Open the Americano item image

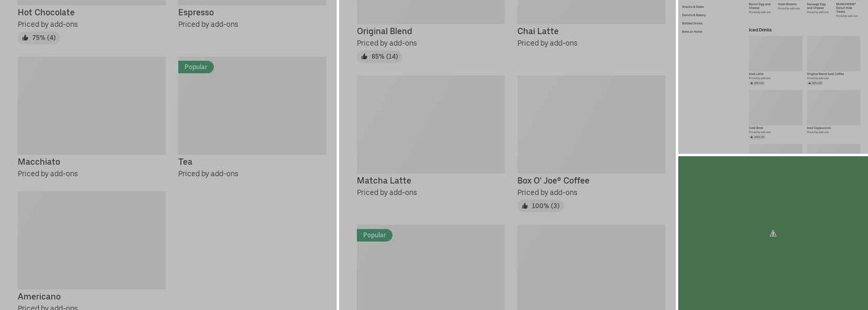(x=92, y=240)
